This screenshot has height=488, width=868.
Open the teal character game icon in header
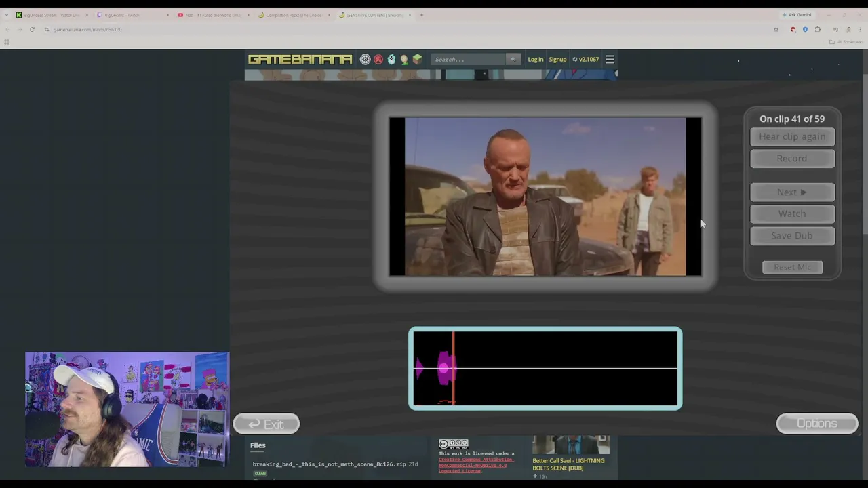391,60
